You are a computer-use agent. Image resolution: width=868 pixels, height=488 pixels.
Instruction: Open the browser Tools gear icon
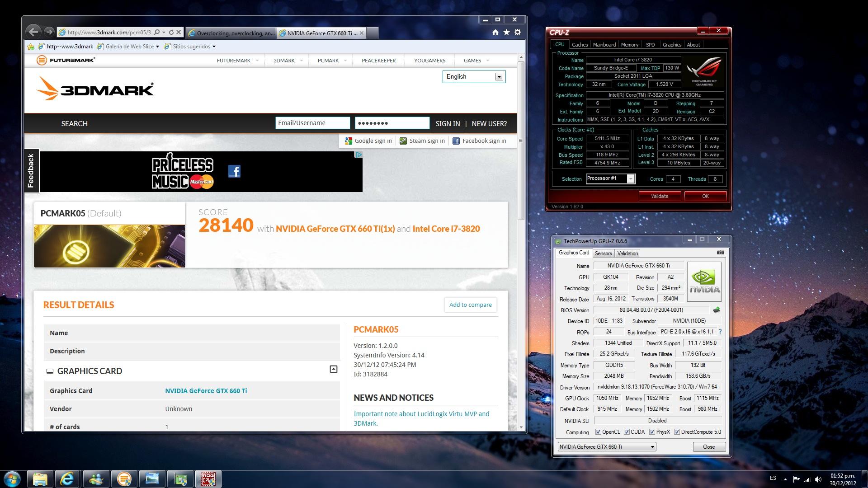pyautogui.click(x=518, y=33)
